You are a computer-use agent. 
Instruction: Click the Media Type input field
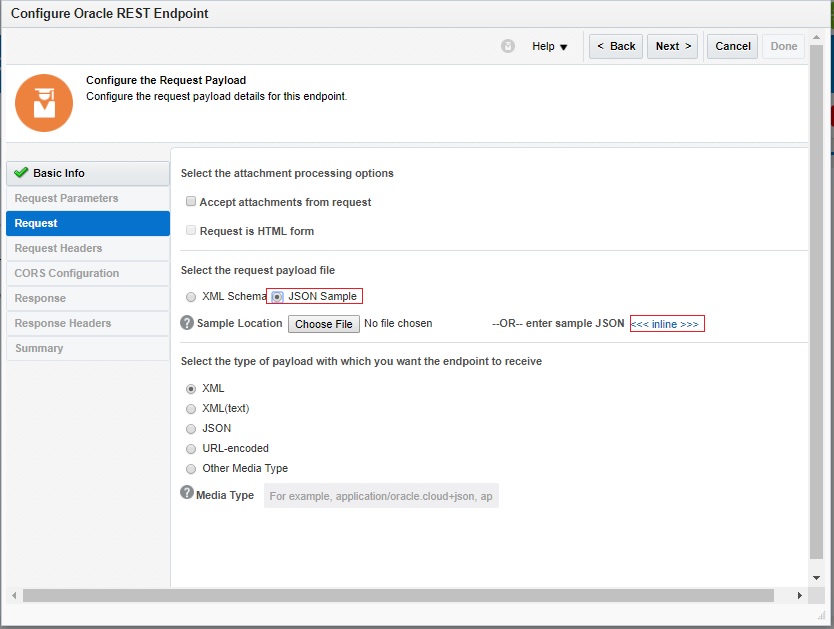point(381,496)
